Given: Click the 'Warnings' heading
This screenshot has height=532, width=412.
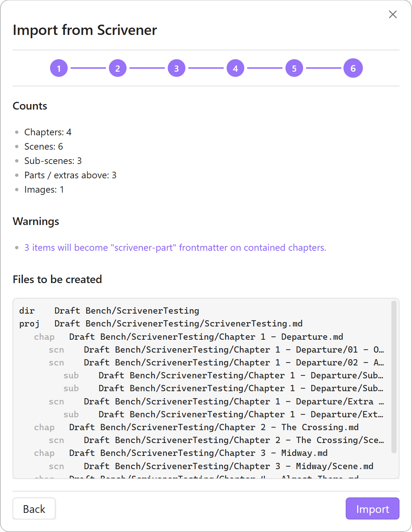Looking at the screenshot, I should tap(36, 222).
